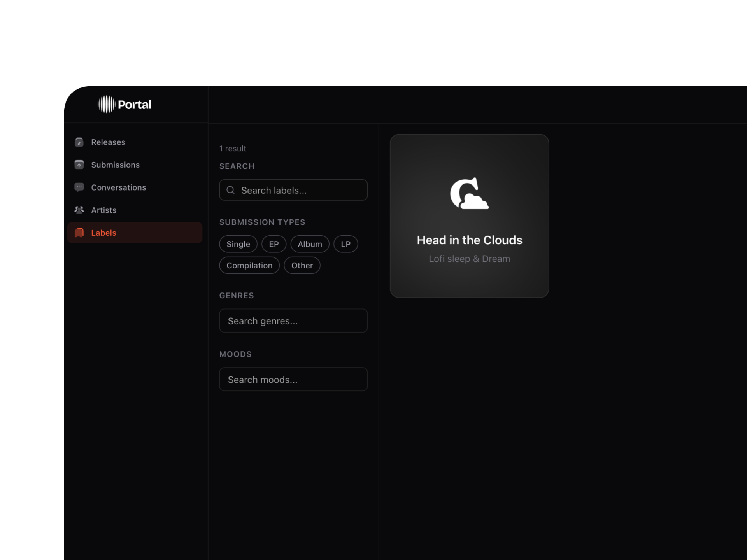Click the moon and cloud label logo
Screen dimensions: 747x560
[x=469, y=194]
